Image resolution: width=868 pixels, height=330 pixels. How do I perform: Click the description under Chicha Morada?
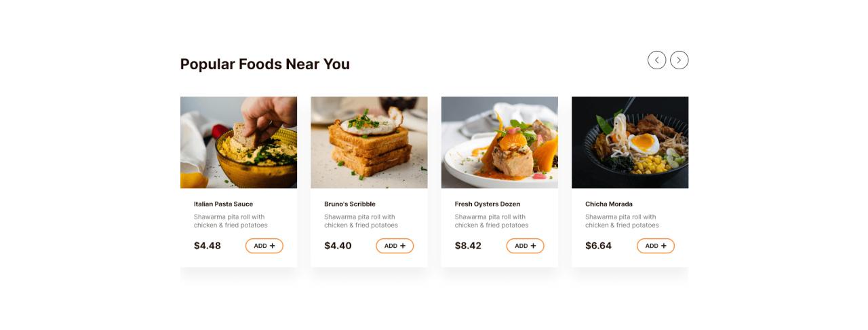tap(622, 221)
